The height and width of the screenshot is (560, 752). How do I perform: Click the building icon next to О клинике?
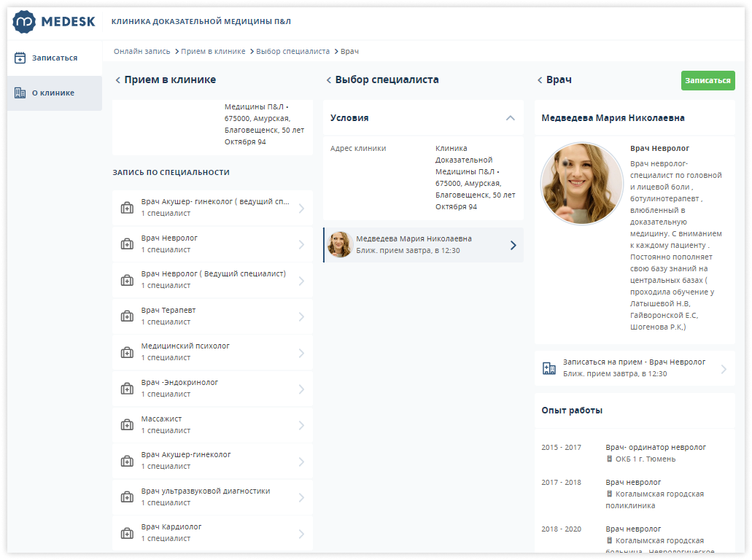(x=20, y=93)
